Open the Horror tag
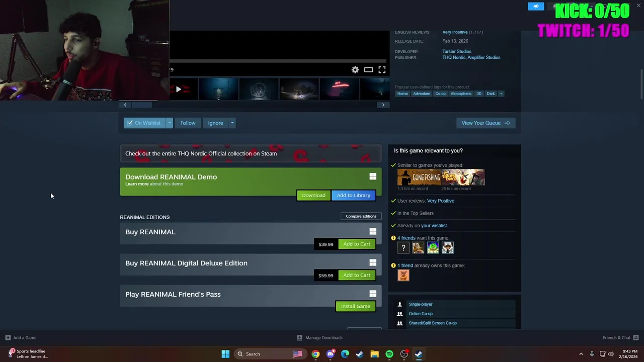The width and height of the screenshot is (644, 362). pos(403,94)
